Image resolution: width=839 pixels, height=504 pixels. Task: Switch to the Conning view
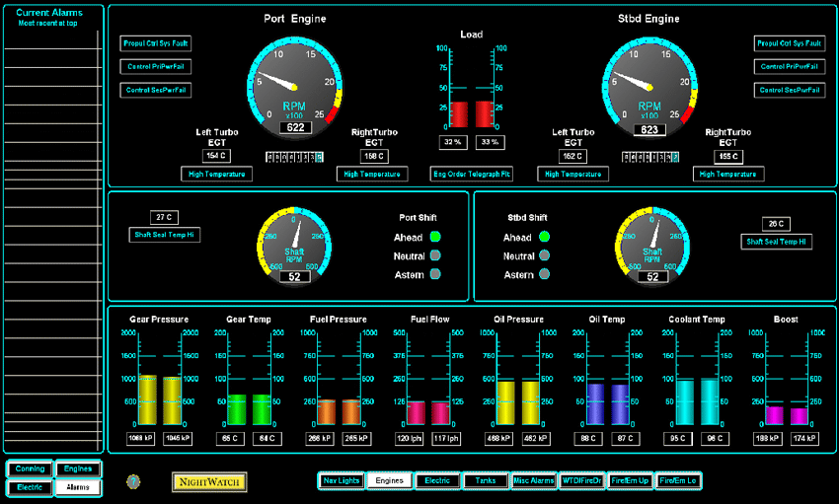click(x=30, y=469)
